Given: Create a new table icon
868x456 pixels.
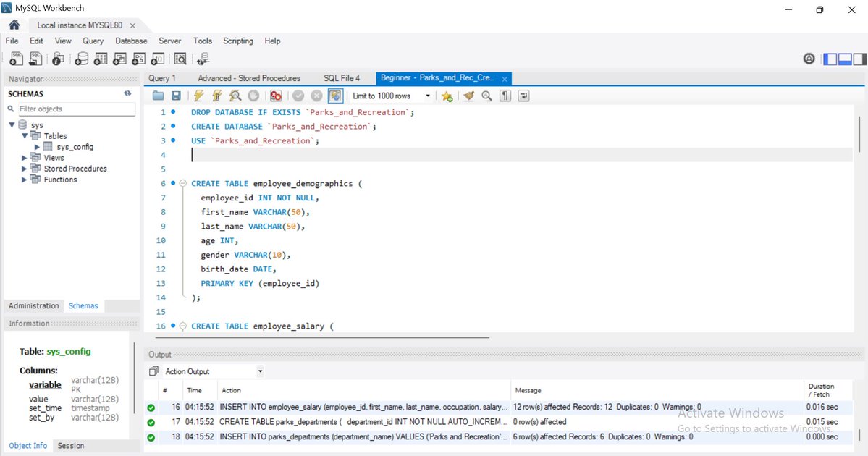Looking at the screenshot, I should pos(101,59).
